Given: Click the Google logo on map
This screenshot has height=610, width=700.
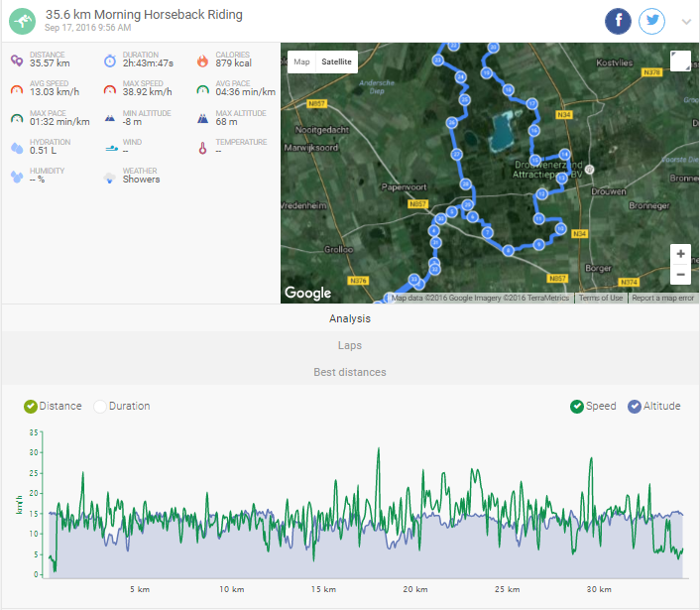Looking at the screenshot, I should [308, 293].
